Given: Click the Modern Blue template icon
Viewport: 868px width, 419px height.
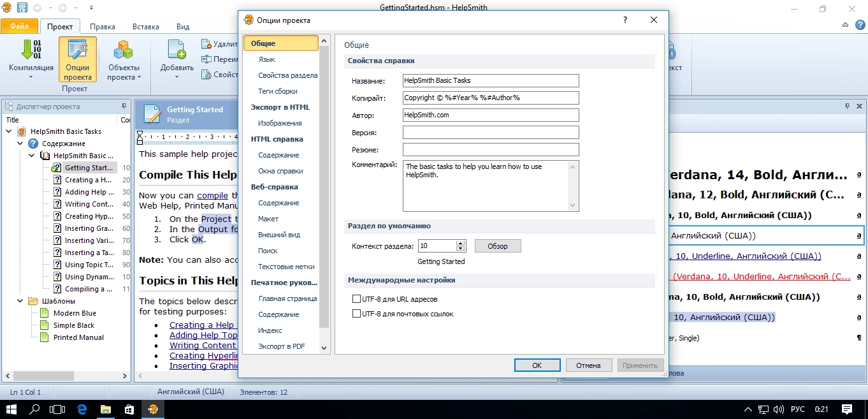Looking at the screenshot, I should pyautogui.click(x=45, y=313).
